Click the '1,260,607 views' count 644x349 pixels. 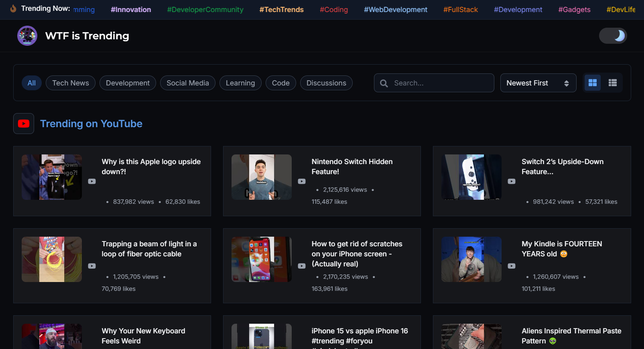pos(556,277)
